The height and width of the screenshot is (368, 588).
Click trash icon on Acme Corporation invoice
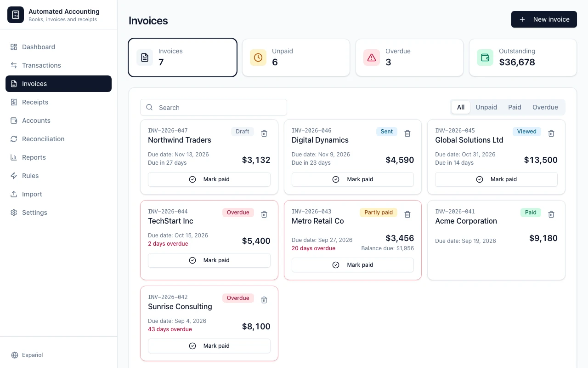(551, 214)
